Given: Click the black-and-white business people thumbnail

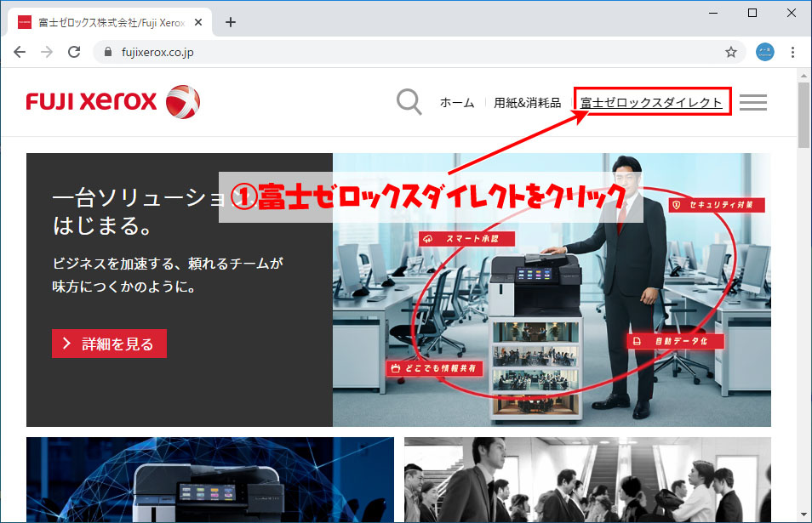Looking at the screenshot, I should [x=588, y=480].
